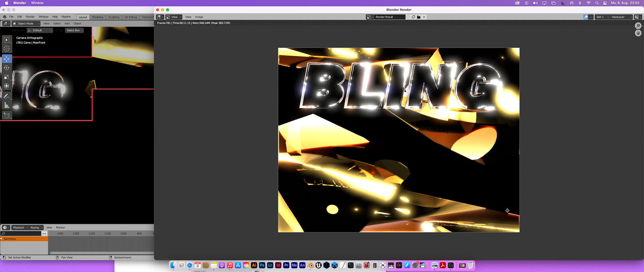Screen dimensions: 644x272
Task: Select the Move tool
Action: pyautogui.click(x=6, y=59)
